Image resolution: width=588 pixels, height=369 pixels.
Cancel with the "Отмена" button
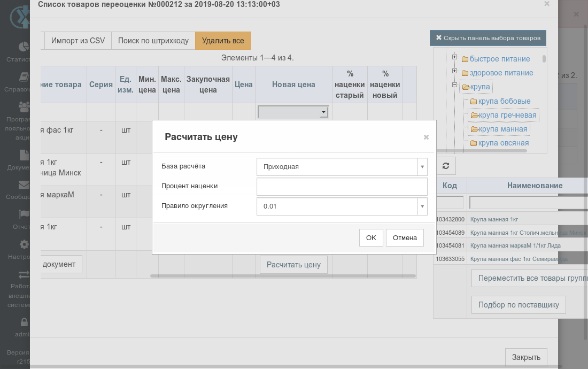pyautogui.click(x=405, y=238)
